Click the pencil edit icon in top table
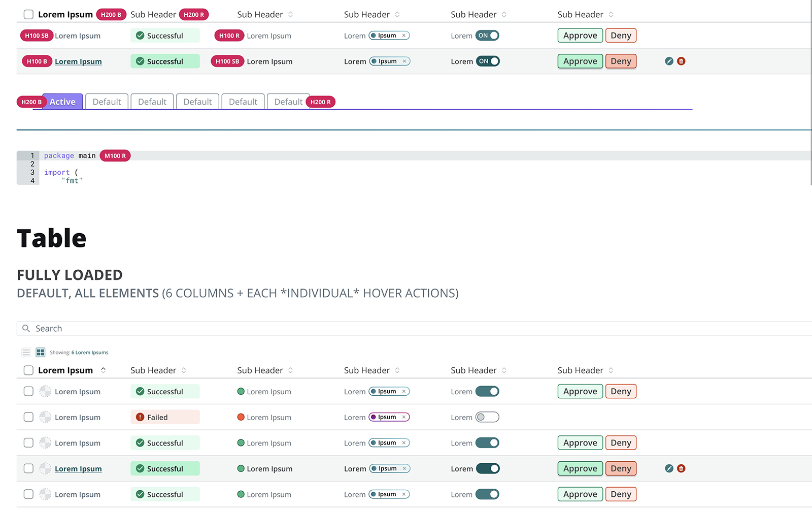 (669, 61)
